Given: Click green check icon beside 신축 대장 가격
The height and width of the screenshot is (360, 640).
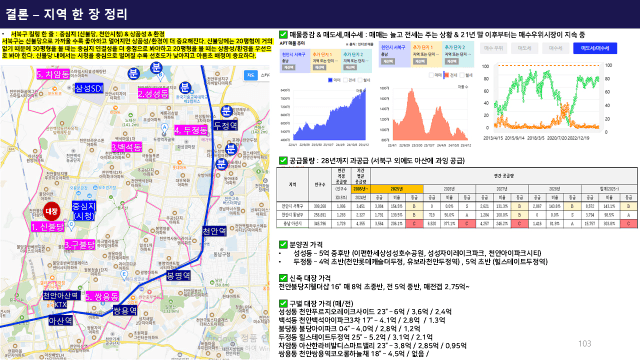Looking at the screenshot, I should [283, 278].
